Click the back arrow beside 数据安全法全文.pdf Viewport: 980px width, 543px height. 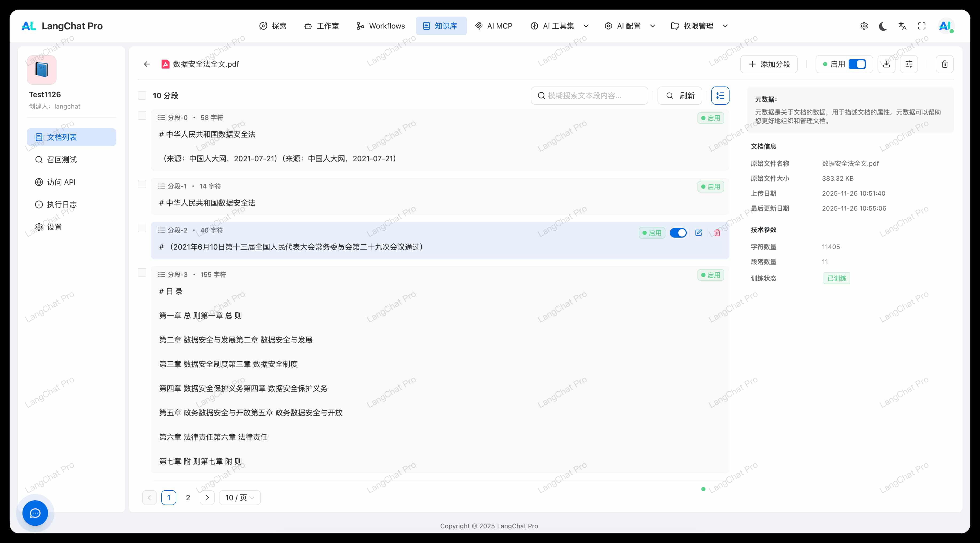[147, 64]
